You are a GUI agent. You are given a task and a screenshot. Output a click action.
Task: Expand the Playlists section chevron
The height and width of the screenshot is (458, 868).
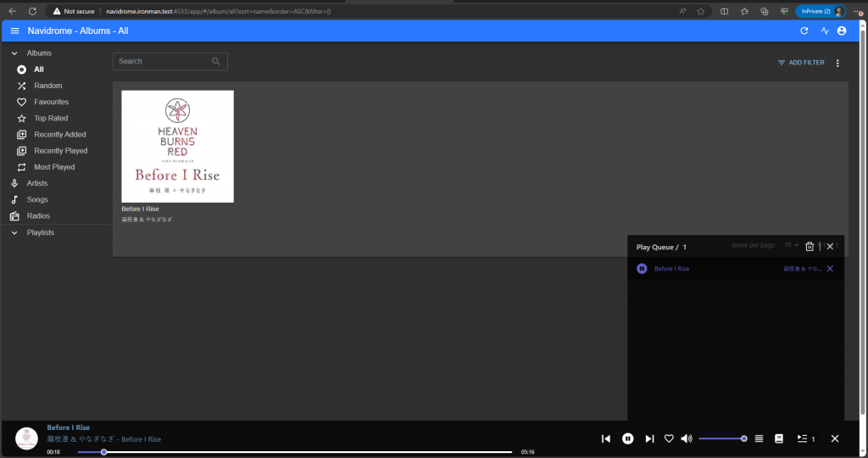tap(14, 232)
